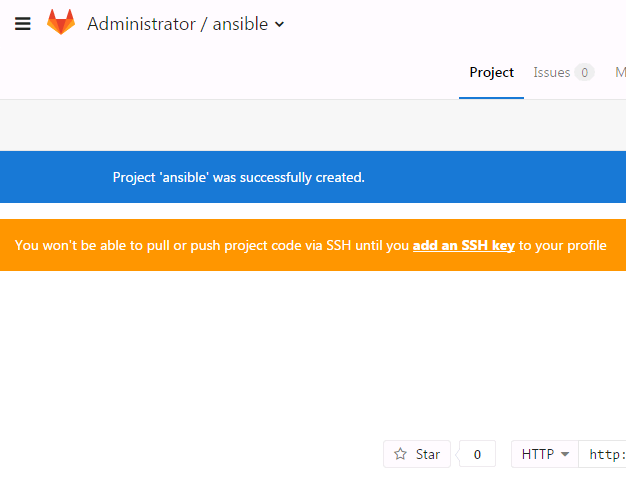The image size is (626, 478).
Task: Follow the 'add an SSH key' link
Action: point(463,245)
